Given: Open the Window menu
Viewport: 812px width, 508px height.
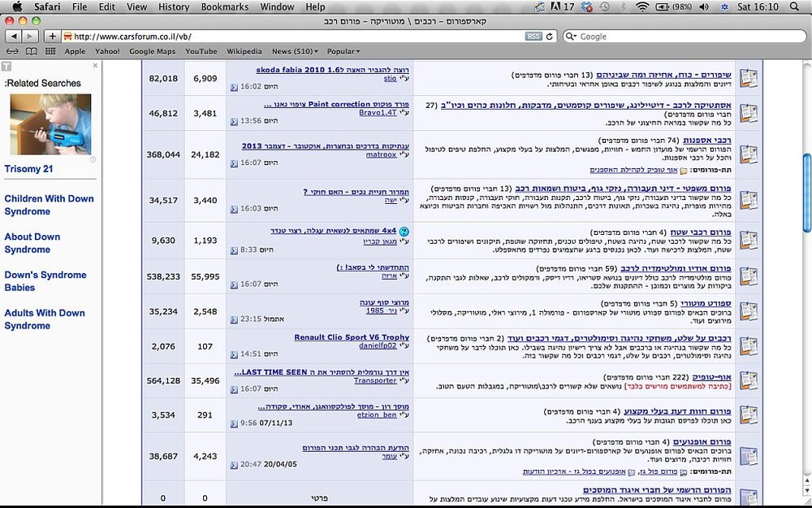Looking at the screenshot, I should tap(277, 7).
